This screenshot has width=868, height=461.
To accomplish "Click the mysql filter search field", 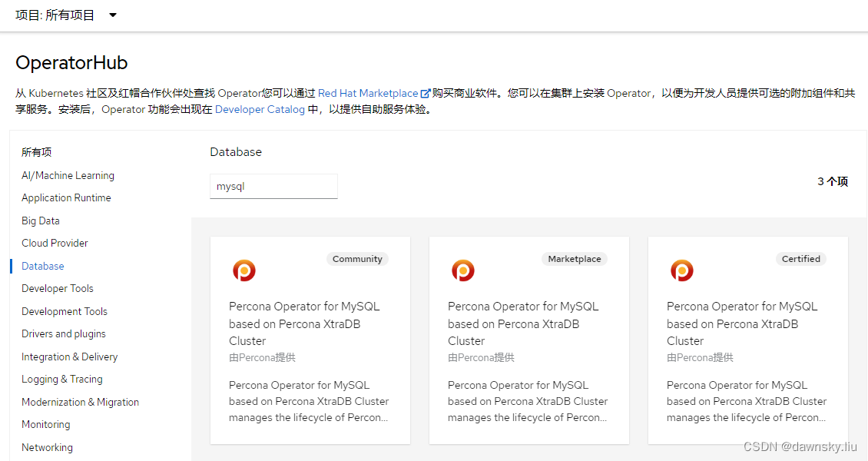I will 273,187.
